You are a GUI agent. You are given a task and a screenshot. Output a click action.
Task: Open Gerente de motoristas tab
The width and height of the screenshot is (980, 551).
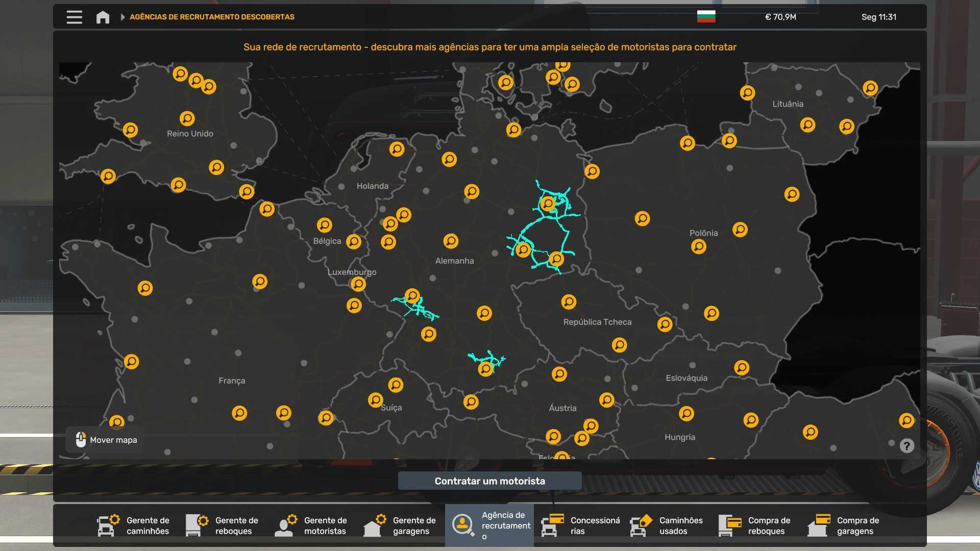pos(311,525)
